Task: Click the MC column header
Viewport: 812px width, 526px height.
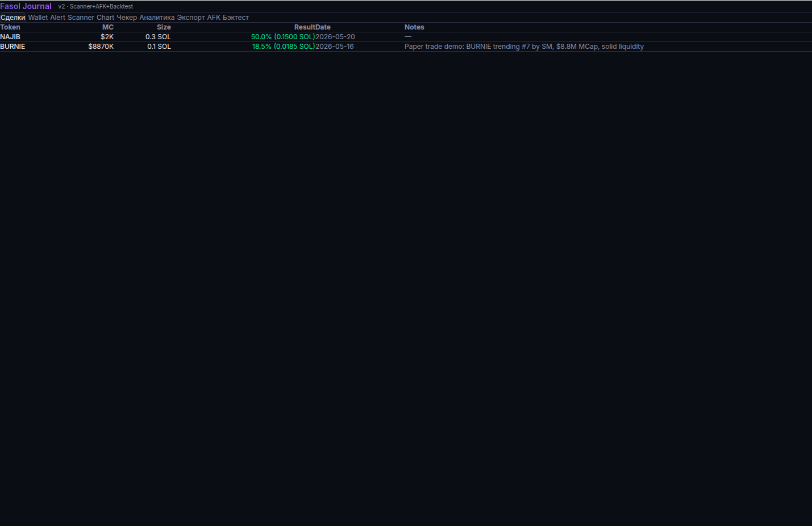Action: (108, 27)
